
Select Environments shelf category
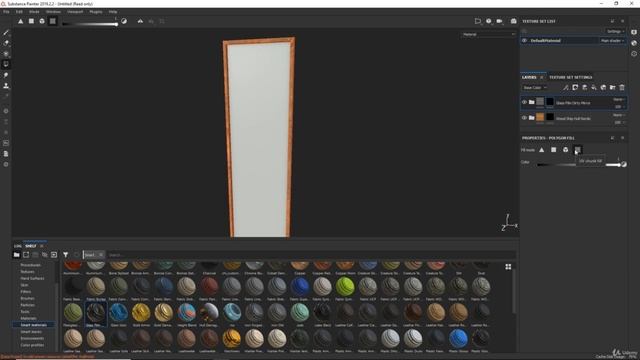32,338
